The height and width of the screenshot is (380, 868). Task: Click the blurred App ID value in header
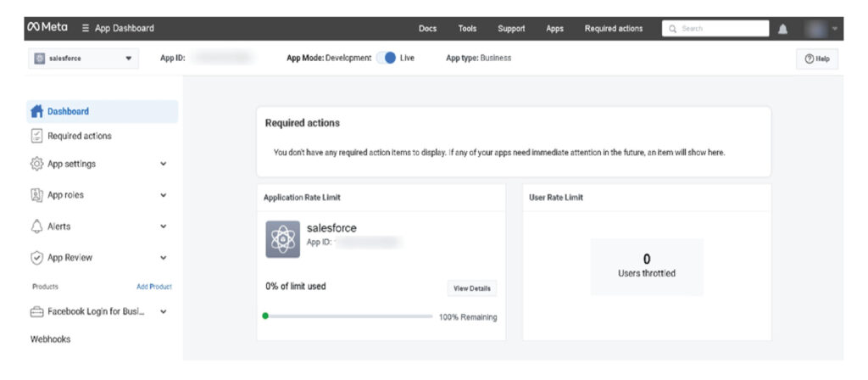coord(223,58)
